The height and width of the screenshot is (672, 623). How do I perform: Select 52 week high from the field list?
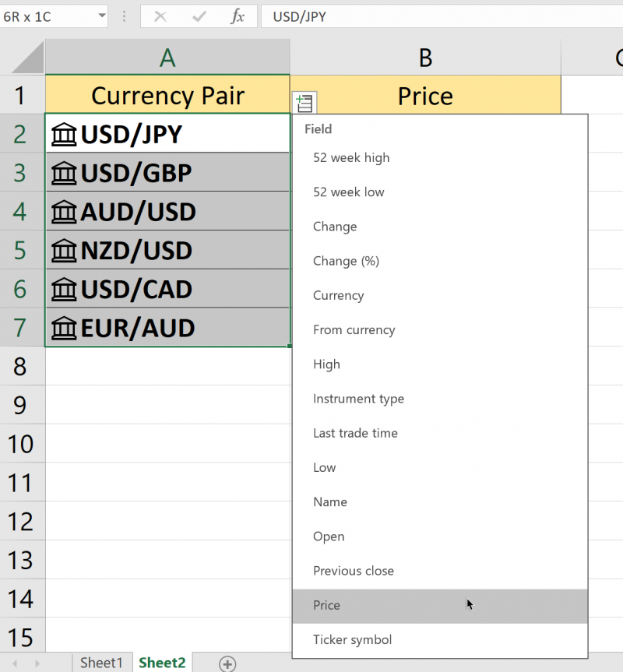[351, 157]
